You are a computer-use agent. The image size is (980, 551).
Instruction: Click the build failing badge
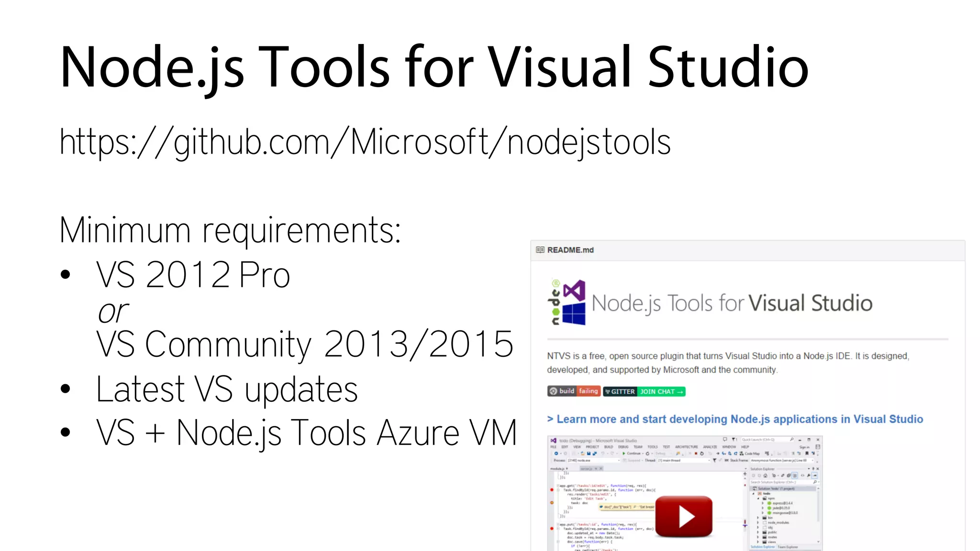[574, 391]
